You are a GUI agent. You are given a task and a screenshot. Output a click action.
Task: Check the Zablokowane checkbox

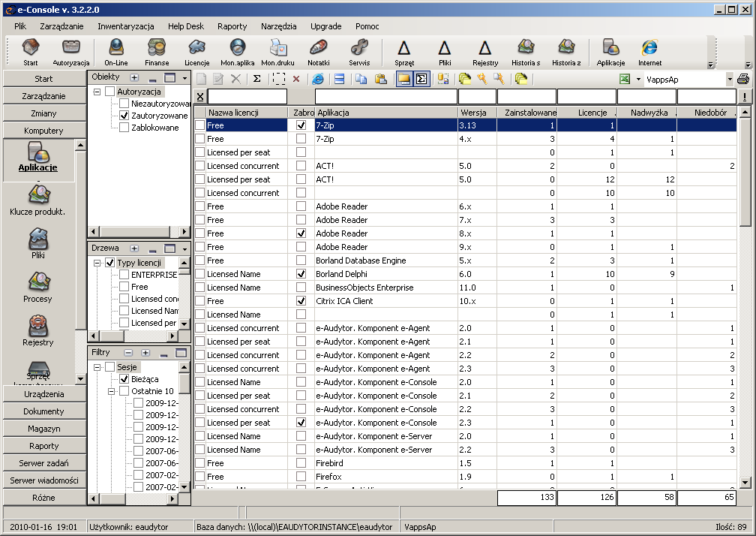124,128
